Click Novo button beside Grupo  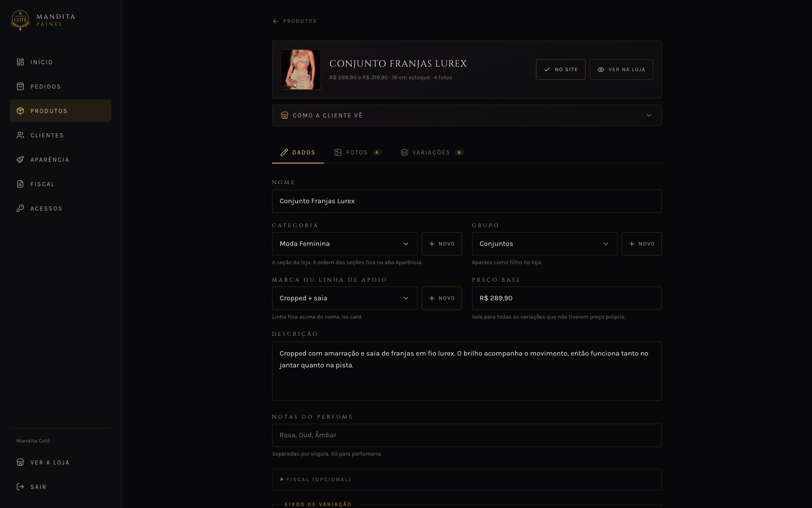[641, 244]
